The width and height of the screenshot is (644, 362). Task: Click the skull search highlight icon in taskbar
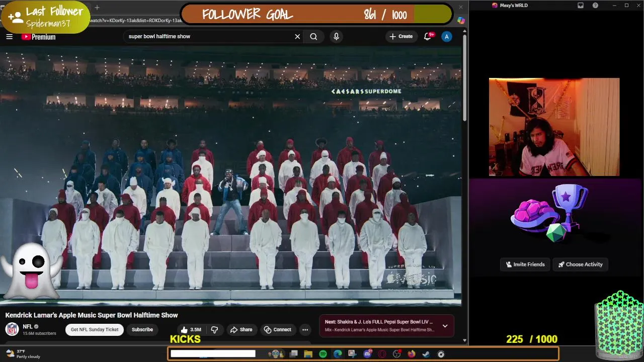coord(275,354)
